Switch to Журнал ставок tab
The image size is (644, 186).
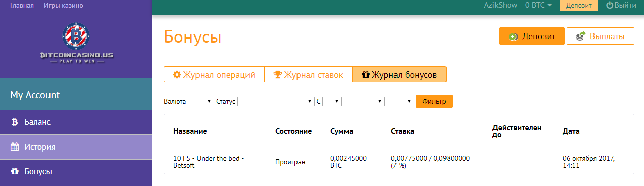tap(308, 74)
